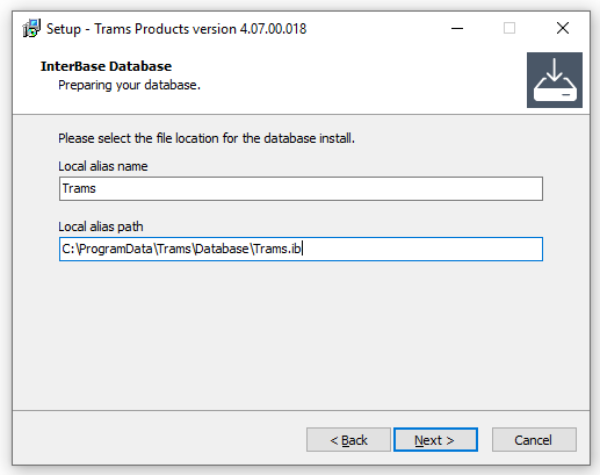Proceed by pressing the Next button
The height and width of the screenshot is (475, 600).
tap(435, 440)
